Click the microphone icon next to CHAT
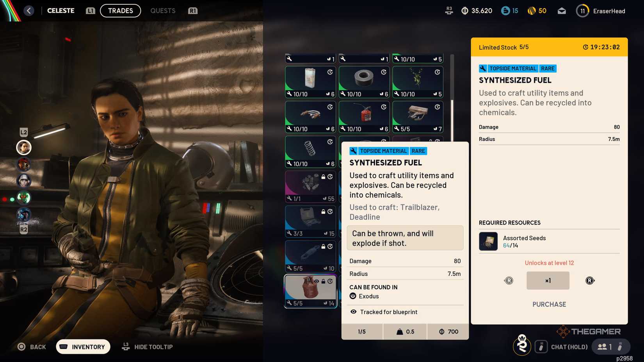The height and width of the screenshot is (362, 644). (541, 346)
